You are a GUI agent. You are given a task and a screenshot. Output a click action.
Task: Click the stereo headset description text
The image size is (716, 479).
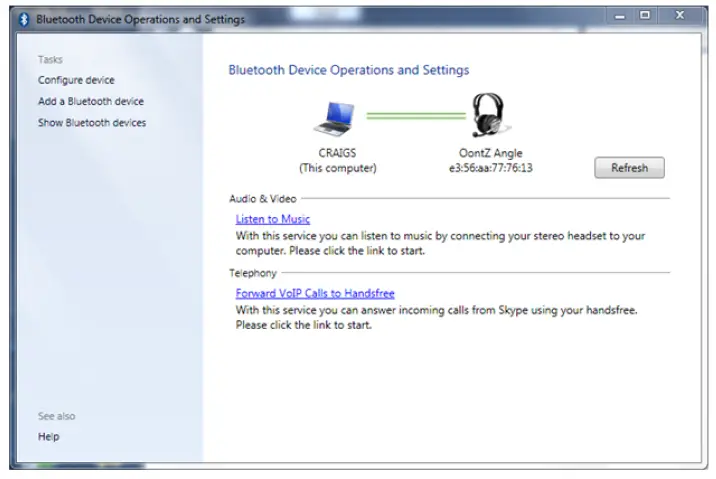[440, 243]
